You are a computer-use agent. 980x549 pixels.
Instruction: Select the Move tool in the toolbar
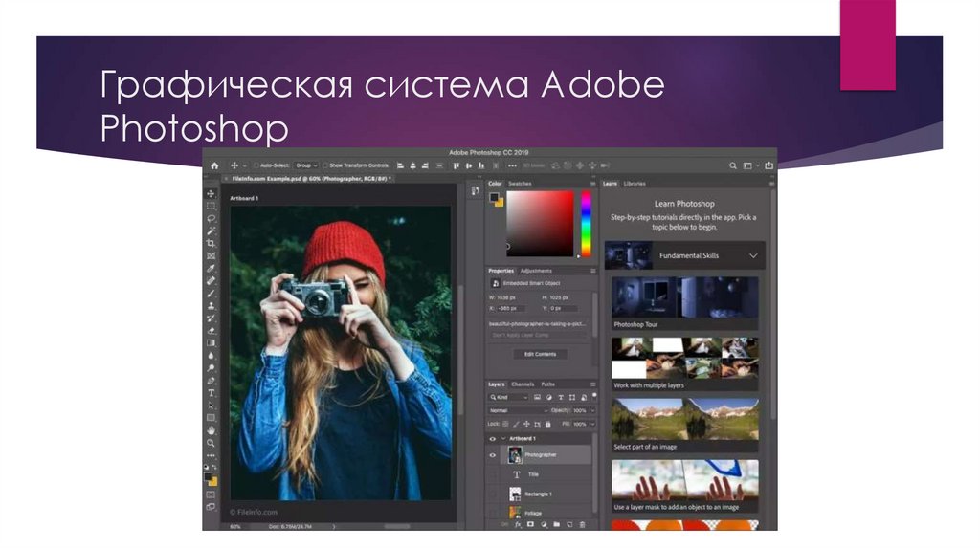pos(212,193)
